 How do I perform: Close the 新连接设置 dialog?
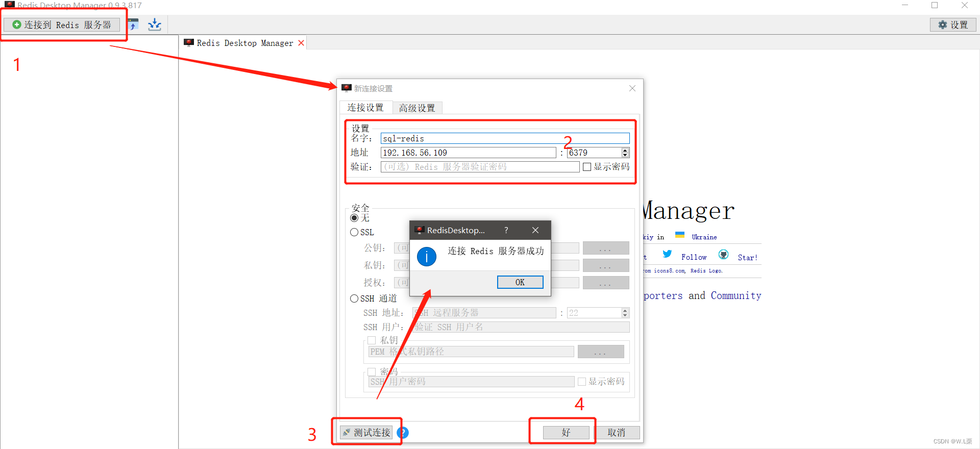(632, 88)
